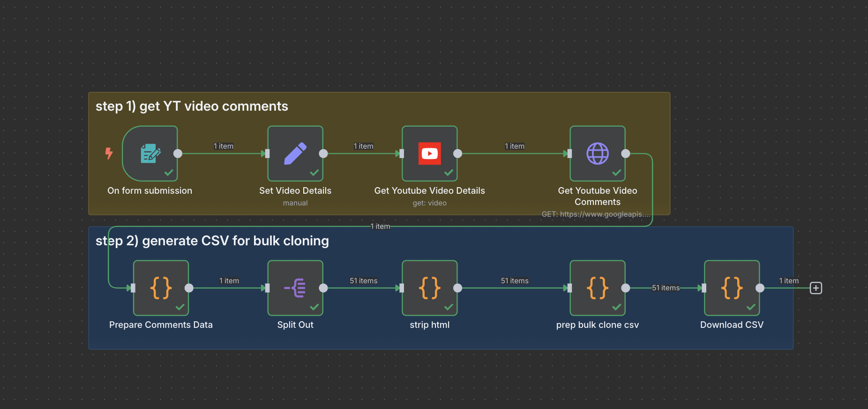Click the 'On form submission' node label
This screenshot has width=868, height=409.
pos(150,191)
